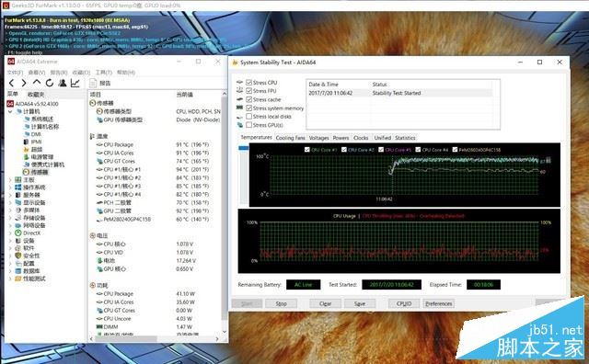The width and height of the screenshot is (589, 364).
Task: Open the Preferences button
Action: coord(439,303)
